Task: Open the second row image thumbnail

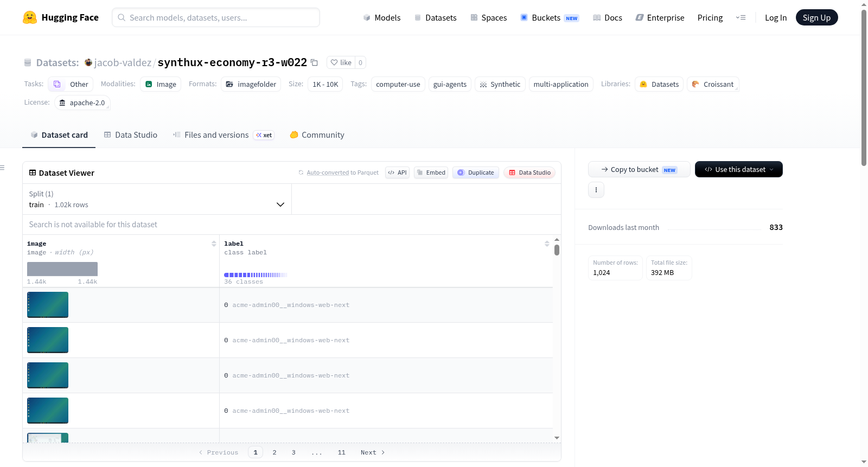Action: click(48, 340)
